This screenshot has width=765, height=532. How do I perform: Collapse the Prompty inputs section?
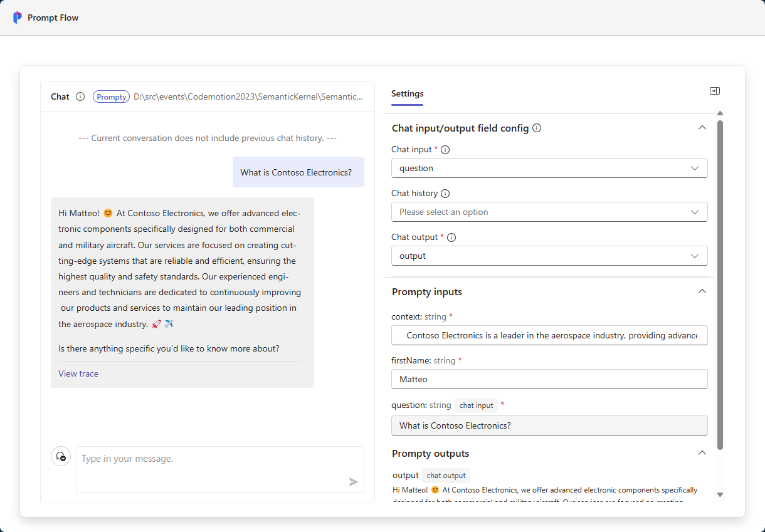(702, 291)
